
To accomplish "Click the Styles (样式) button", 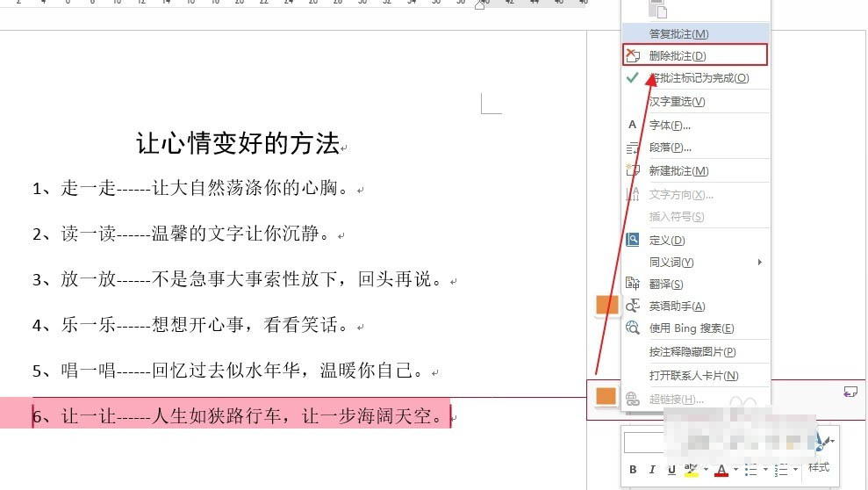I will click(x=819, y=467).
